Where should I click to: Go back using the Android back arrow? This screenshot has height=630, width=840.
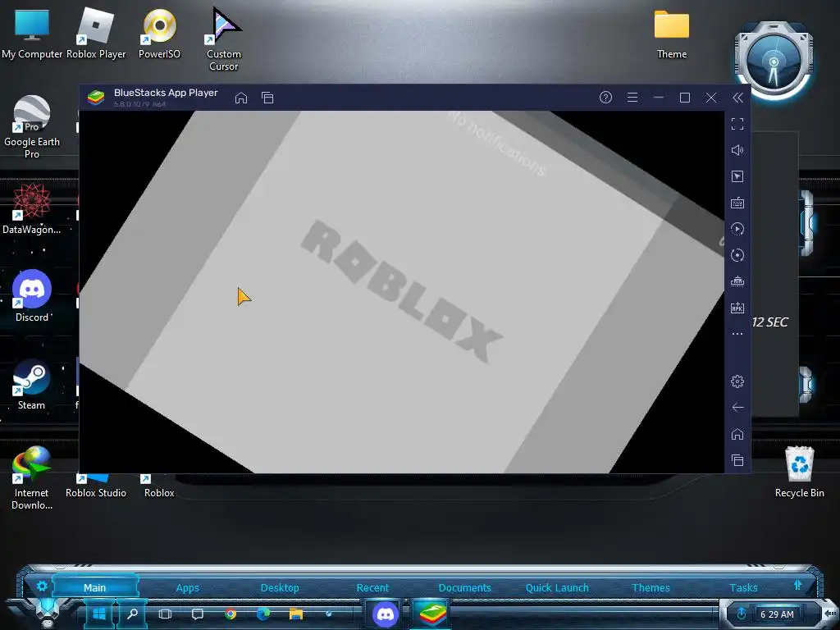[737, 408]
